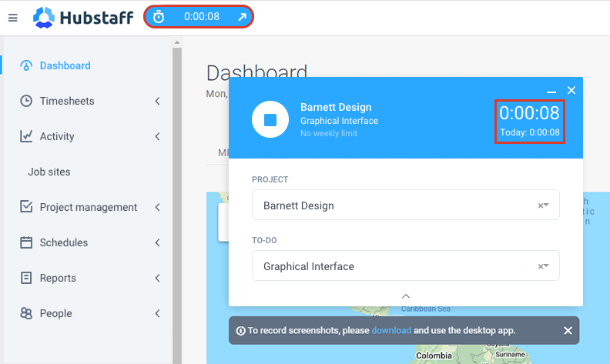Image resolution: width=610 pixels, height=364 pixels.
Task: Open the hamburger navigation menu
Action: pos(13,18)
